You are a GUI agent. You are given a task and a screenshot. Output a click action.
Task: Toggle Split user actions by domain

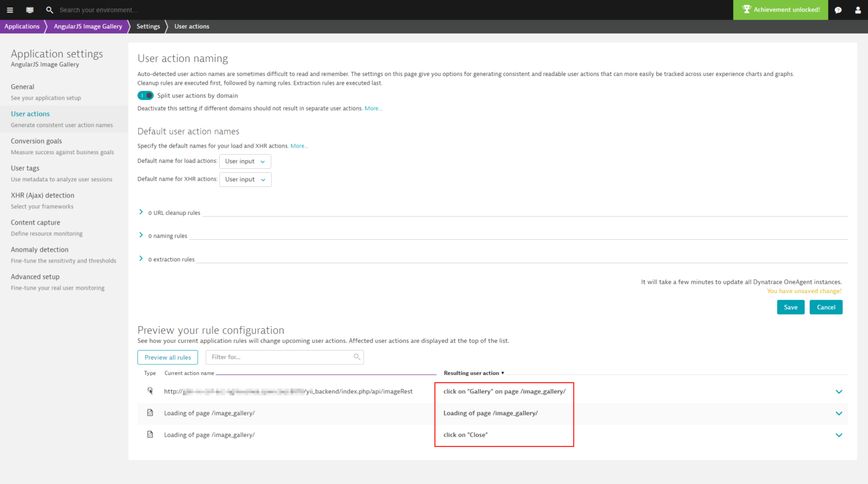point(145,95)
